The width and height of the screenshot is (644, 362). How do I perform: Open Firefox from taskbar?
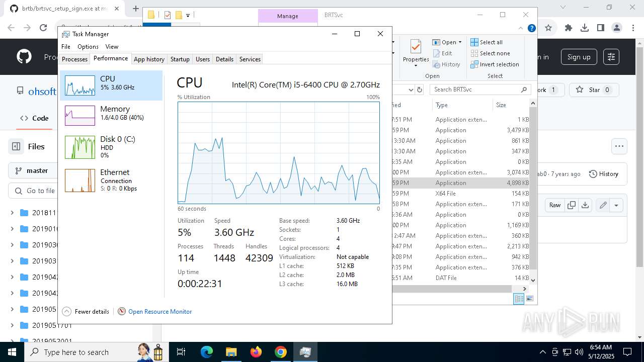coord(256,352)
